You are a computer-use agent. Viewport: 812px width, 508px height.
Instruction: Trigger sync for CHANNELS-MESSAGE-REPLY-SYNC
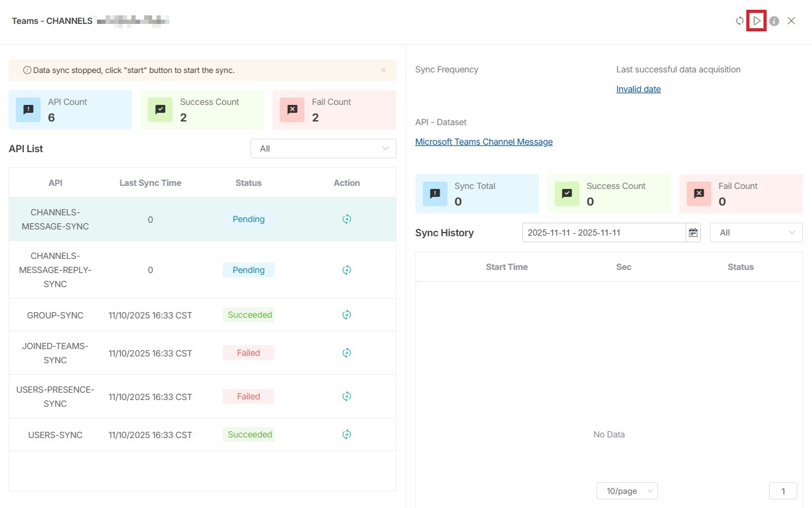tap(347, 270)
